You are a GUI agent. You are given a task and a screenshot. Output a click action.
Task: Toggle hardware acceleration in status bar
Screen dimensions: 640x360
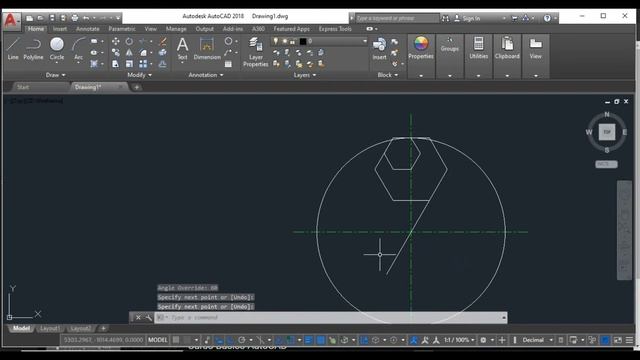605,340
